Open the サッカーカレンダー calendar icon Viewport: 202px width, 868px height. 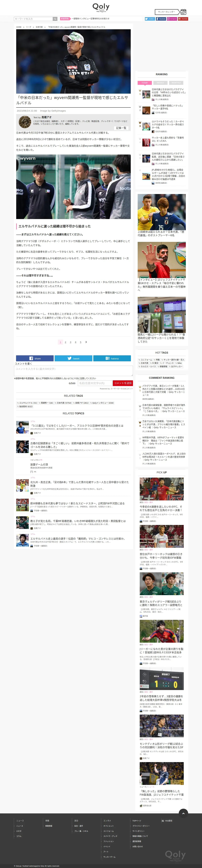point(183,12)
